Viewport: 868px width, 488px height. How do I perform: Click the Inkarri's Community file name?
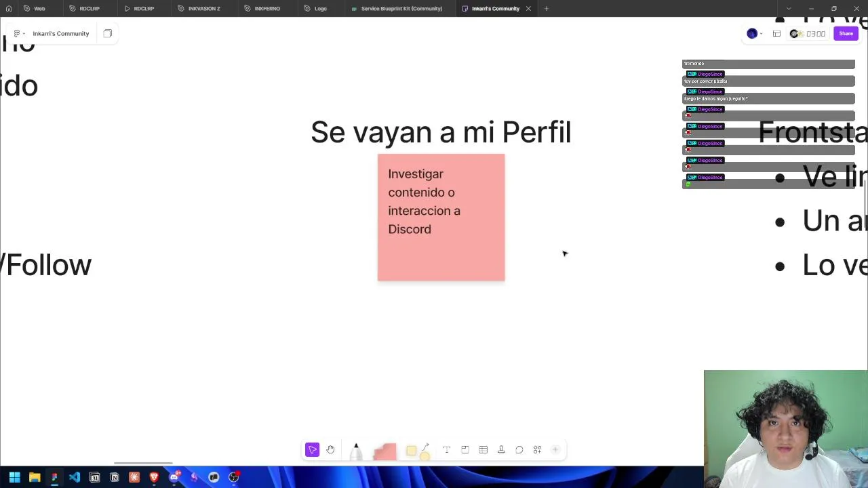coord(61,33)
